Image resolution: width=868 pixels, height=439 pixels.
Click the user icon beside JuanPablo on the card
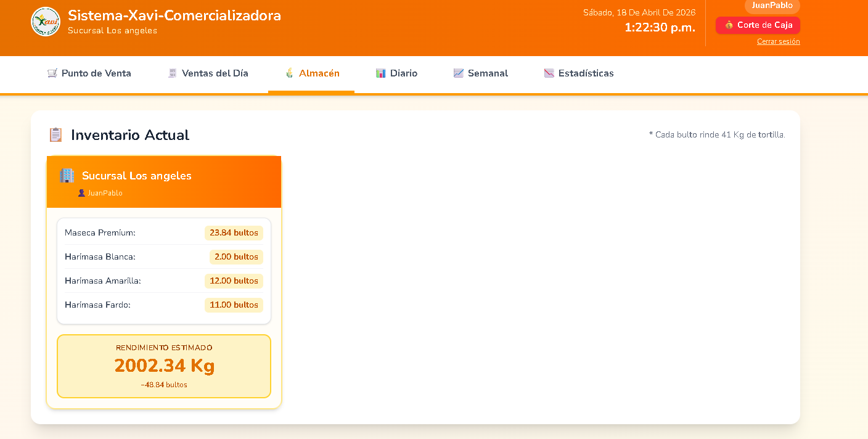pyautogui.click(x=81, y=192)
